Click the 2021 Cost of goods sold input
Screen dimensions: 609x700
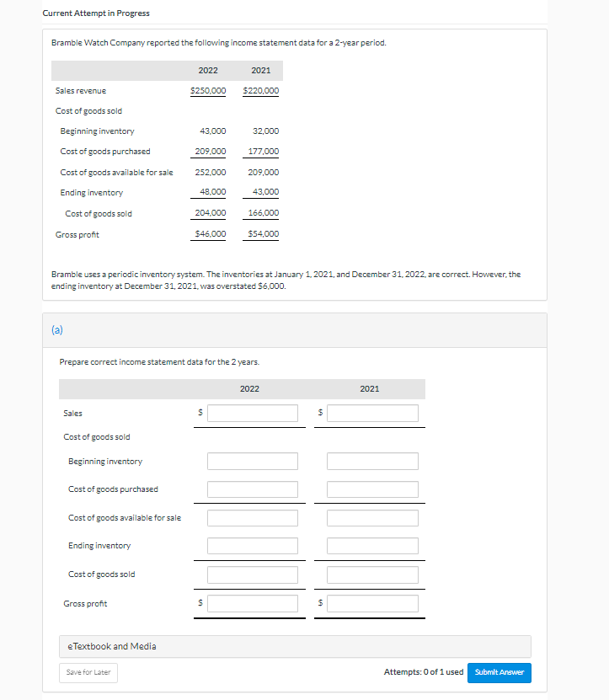372,574
